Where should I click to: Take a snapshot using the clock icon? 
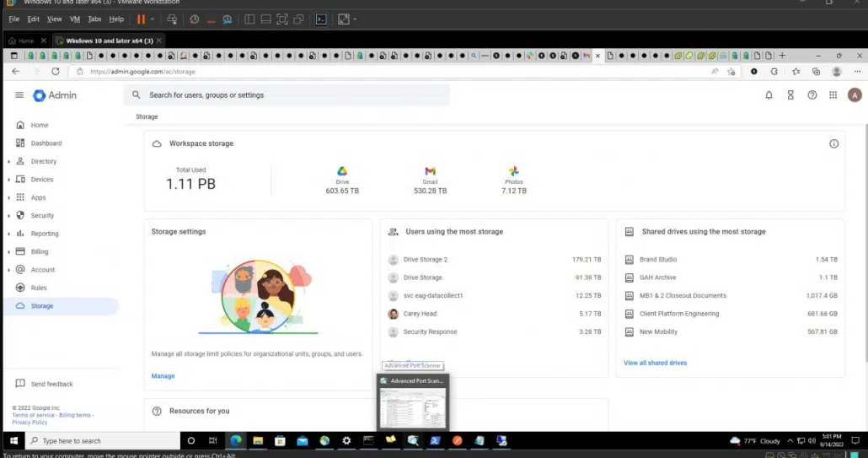pos(195,19)
